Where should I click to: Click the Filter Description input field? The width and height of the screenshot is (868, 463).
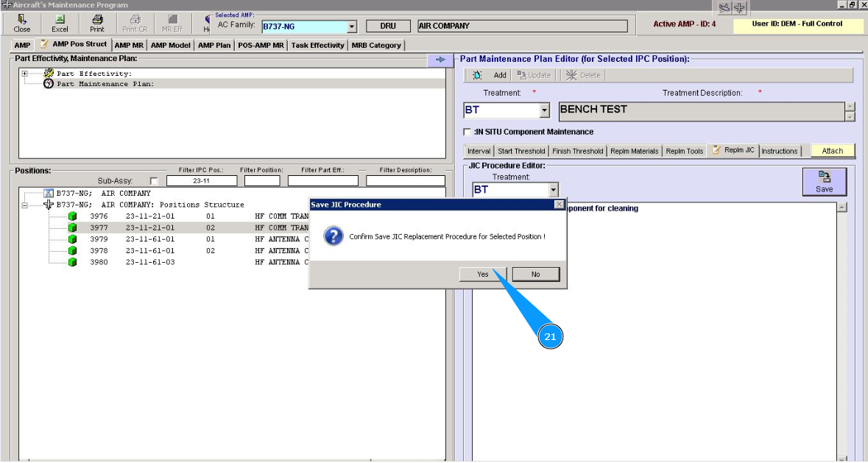pyautogui.click(x=405, y=181)
